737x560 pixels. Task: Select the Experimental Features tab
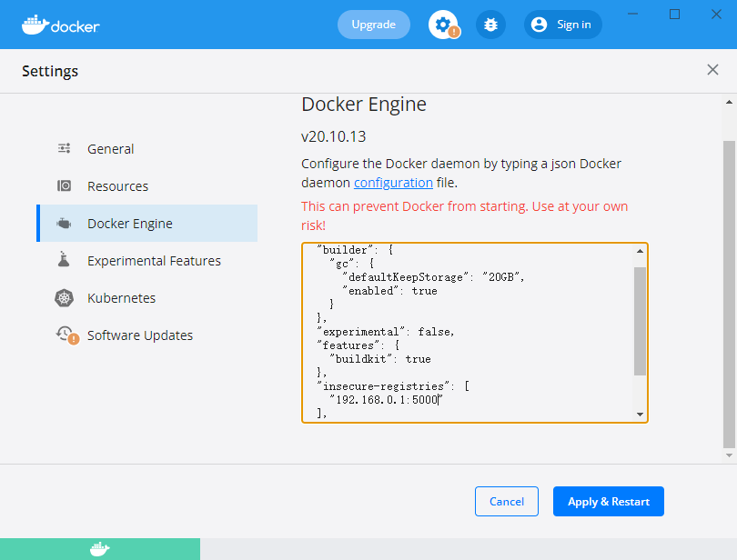(x=147, y=260)
